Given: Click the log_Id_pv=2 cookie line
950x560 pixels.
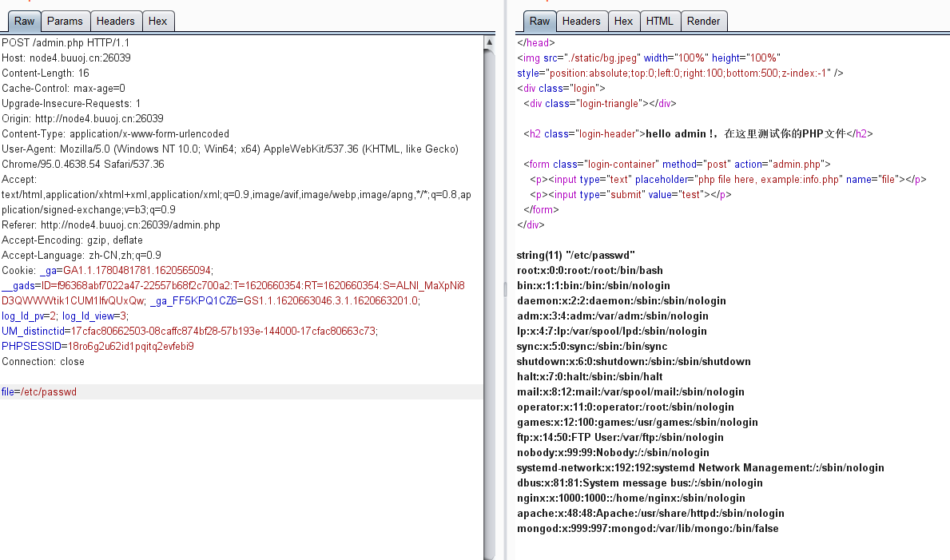Looking at the screenshot, I should click(65, 316).
